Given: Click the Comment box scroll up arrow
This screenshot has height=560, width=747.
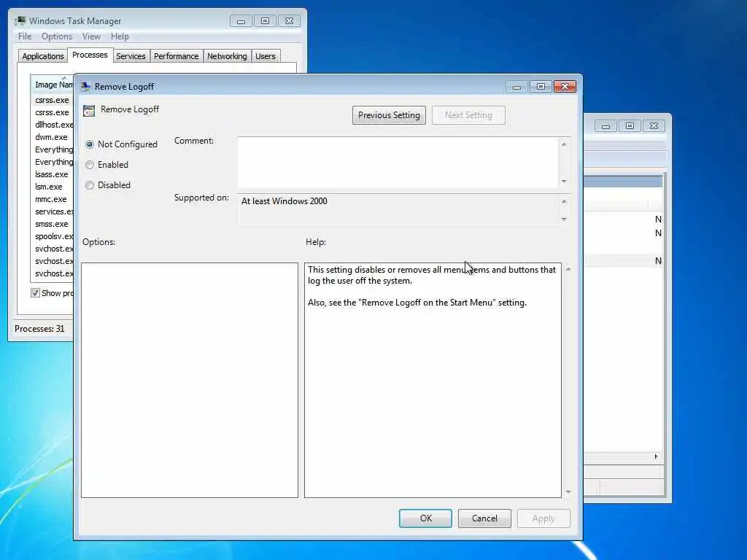Looking at the screenshot, I should [x=564, y=144].
